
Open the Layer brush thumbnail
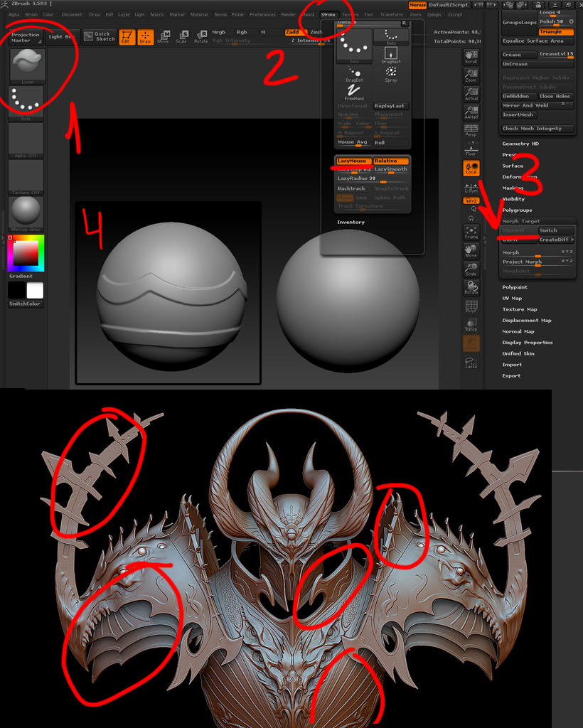27,66
